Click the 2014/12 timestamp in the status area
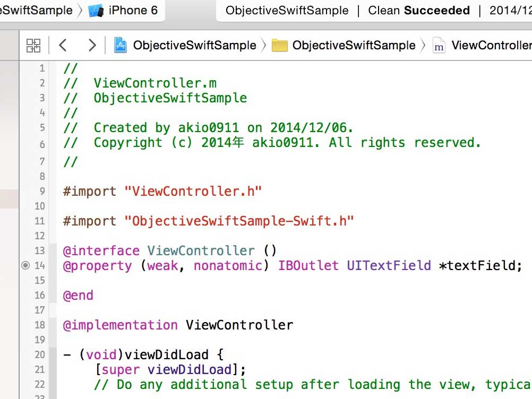This screenshot has height=399, width=532. pyautogui.click(x=510, y=11)
